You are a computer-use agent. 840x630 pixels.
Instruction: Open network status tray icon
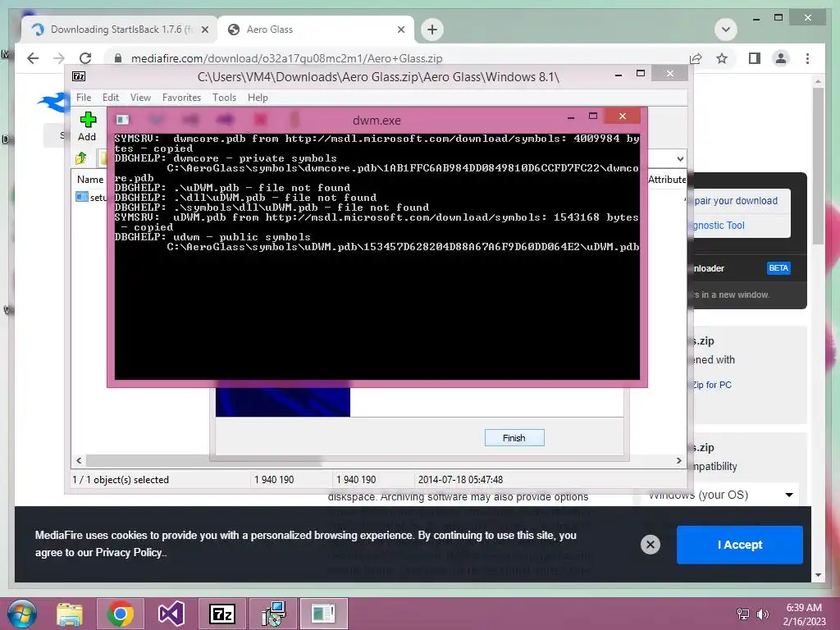[x=743, y=614]
